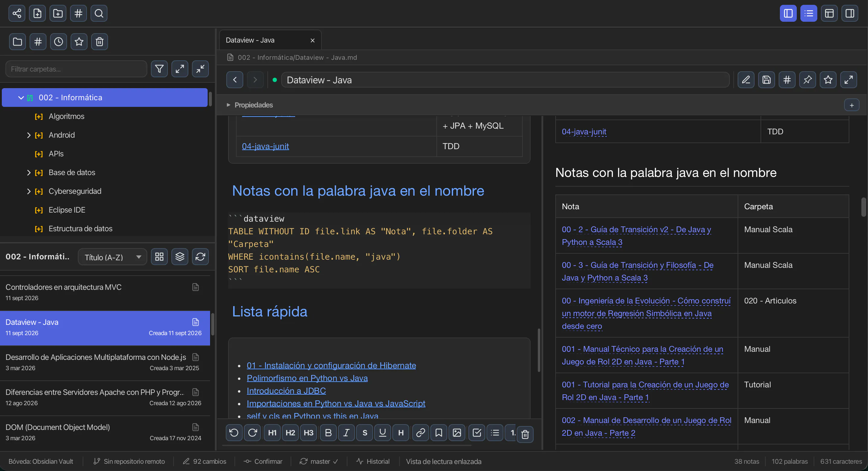Image resolution: width=868 pixels, height=471 pixels.
Task: Expand the Android folder
Action: 29,135
